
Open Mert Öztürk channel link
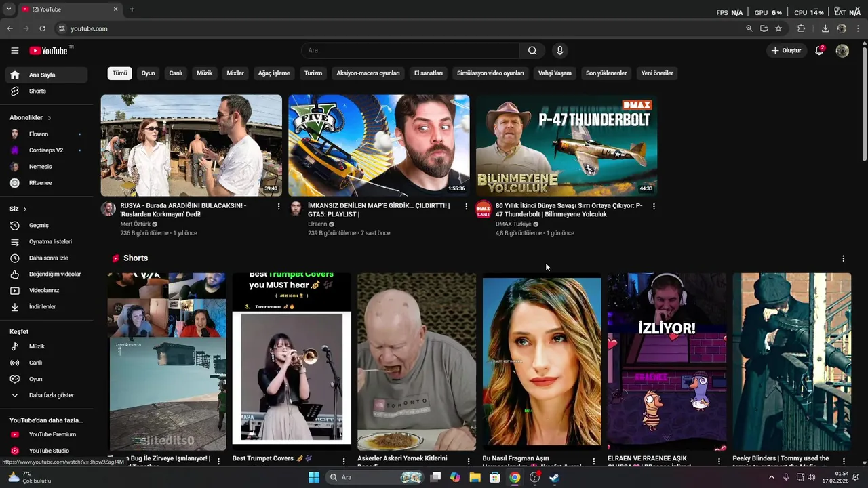point(135,224)
